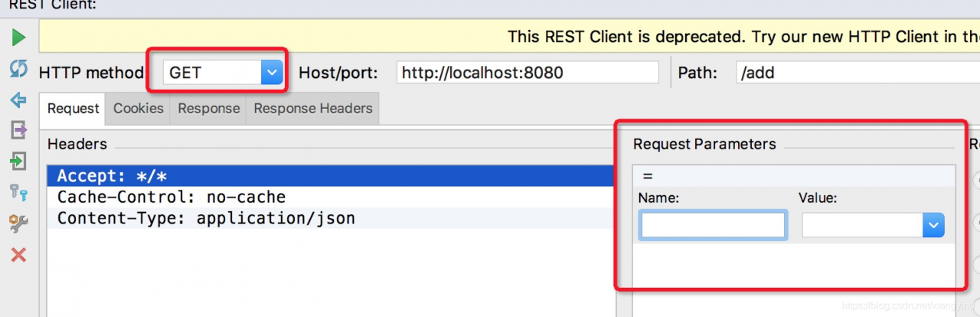Screen dimensions: 980x317
Task: Run the request with the green play icon
Action: click(19, 38)
